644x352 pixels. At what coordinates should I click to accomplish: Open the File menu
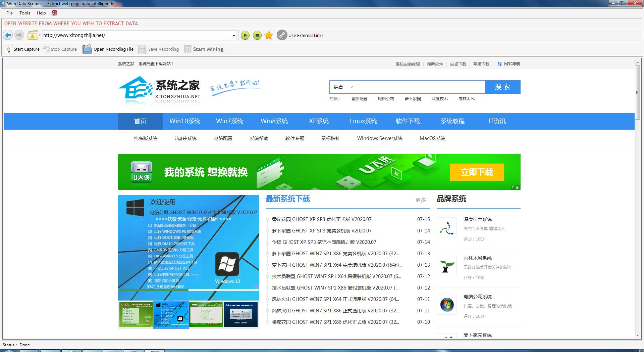pyautogui.click(x=9, y=13)
